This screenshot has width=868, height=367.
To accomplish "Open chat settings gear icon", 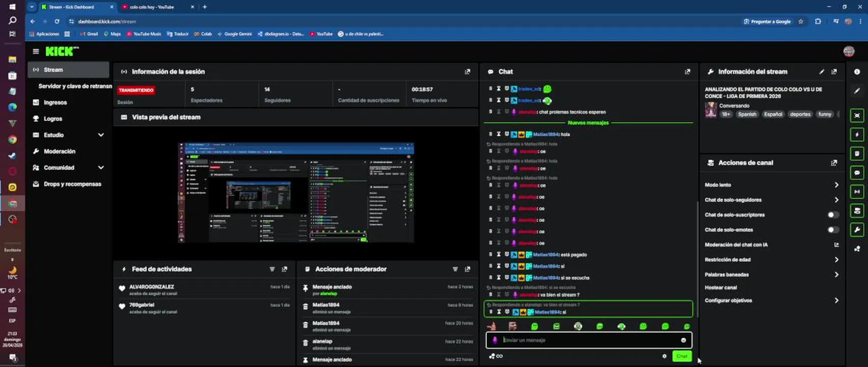I will point(664,356).
